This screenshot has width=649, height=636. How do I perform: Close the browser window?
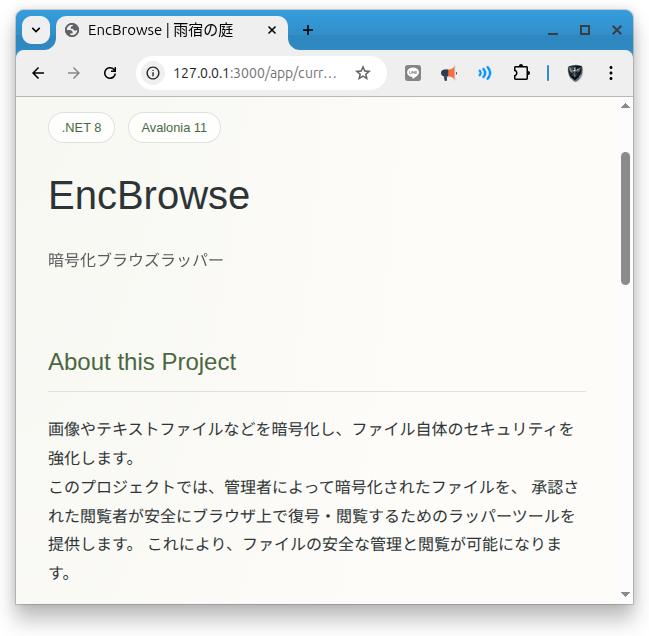[x=617, y=30]
